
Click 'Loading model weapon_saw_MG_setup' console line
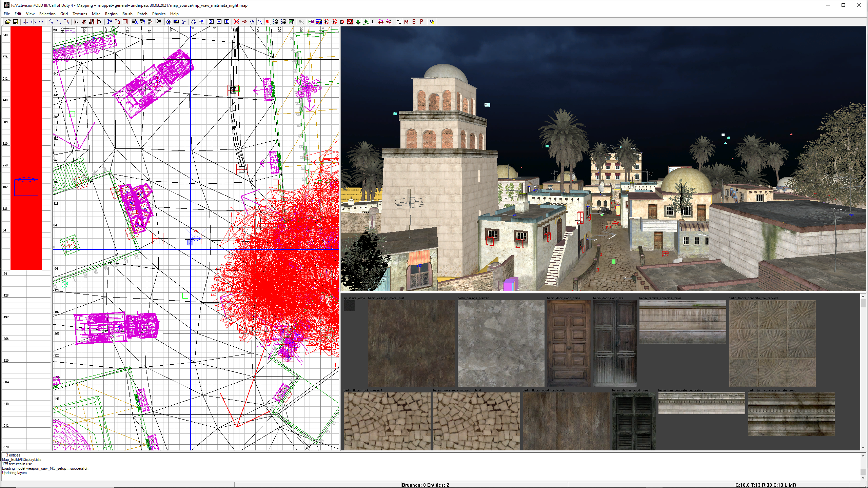[x=45, y=468]
